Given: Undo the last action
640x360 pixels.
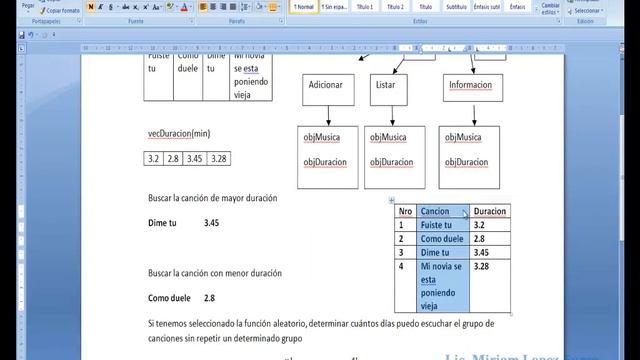Looking at the screenshot, I should tap(31, 35).
